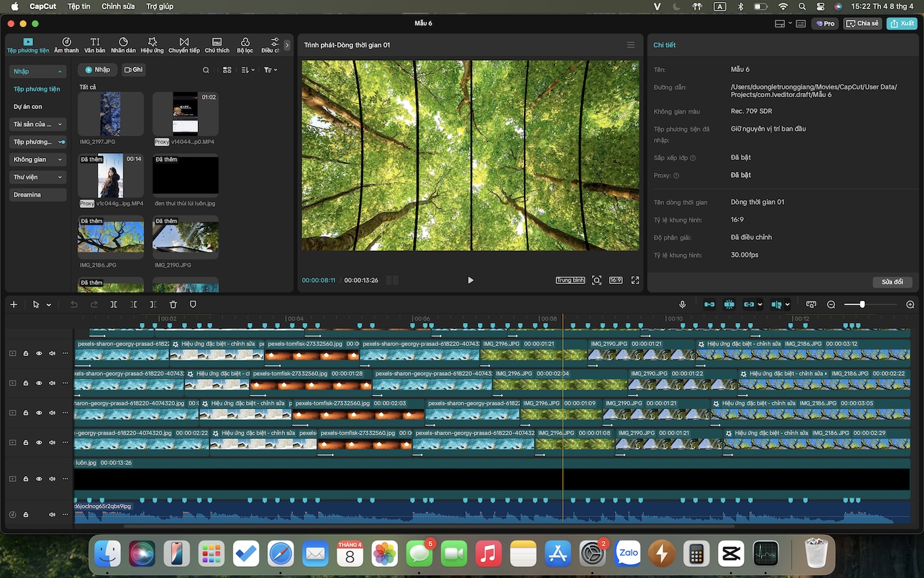Open the Chỉnh sửa menu

118,7
